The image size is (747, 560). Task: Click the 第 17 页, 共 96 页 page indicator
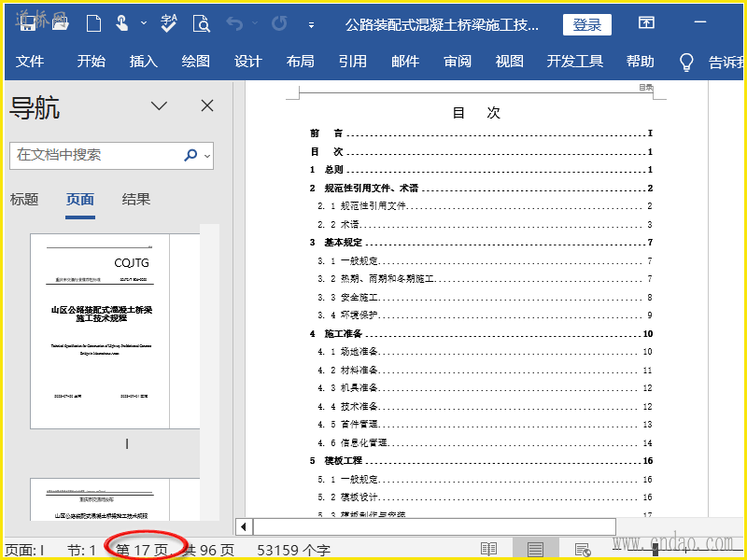point(176,551)
